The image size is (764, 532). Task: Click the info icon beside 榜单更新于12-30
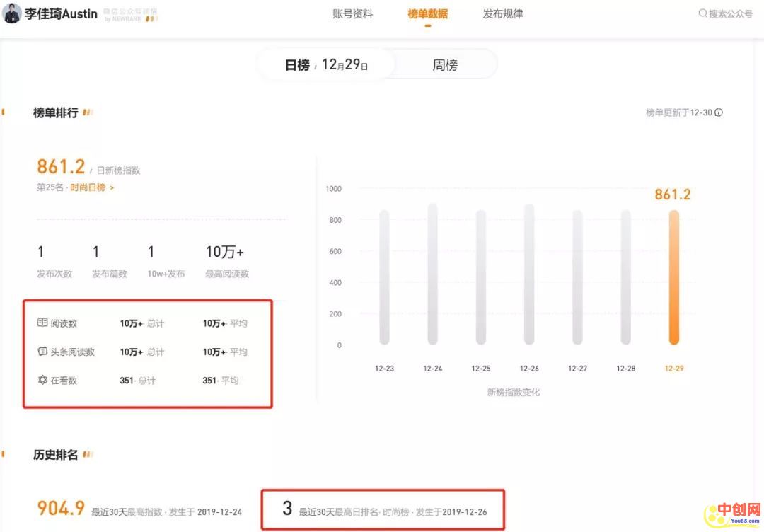(719, 112)
